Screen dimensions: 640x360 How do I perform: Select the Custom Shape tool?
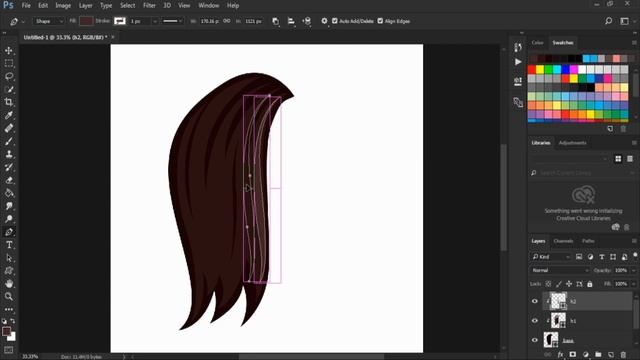tap(9, 271)
